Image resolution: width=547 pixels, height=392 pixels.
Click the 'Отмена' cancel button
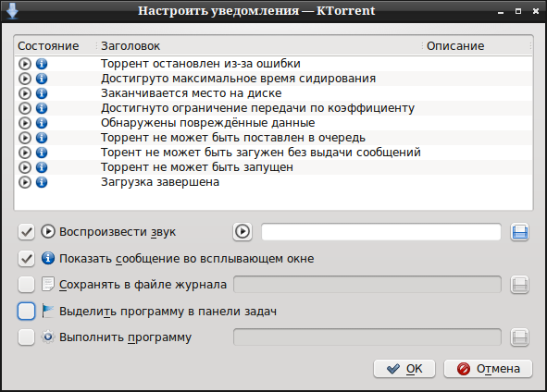click(488, 369)
